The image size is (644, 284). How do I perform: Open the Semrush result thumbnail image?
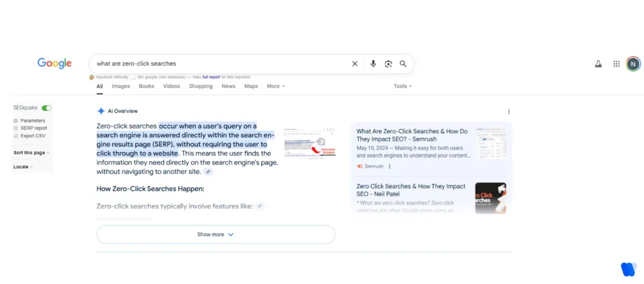click(x=491, y=143)
